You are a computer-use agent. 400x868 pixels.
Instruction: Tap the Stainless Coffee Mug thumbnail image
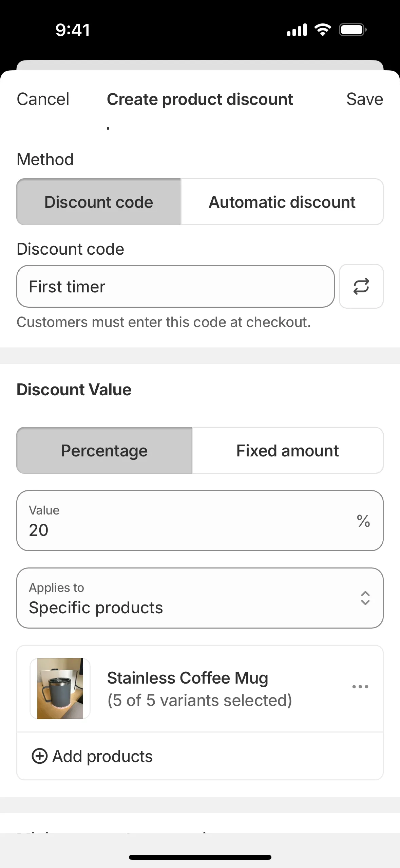click(60, 688)
